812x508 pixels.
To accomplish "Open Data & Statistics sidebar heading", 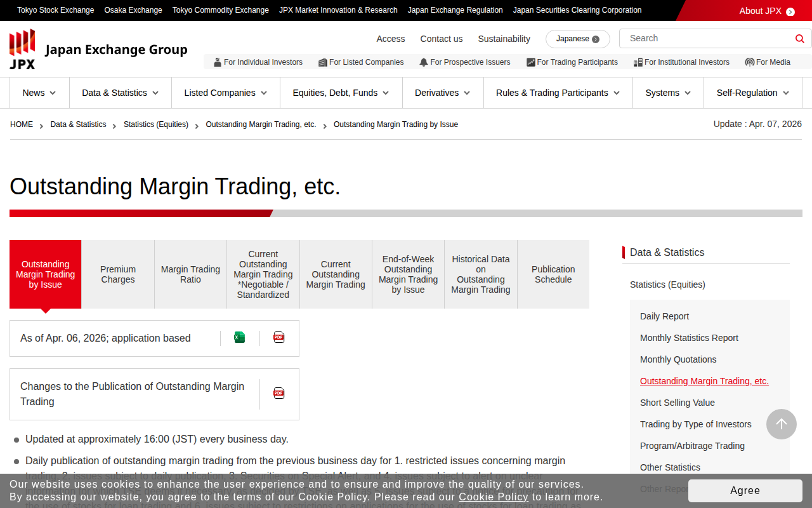I will pos(667,252).
